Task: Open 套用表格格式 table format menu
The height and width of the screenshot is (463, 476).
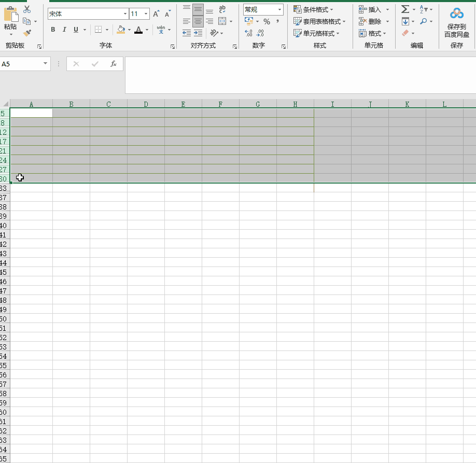Action: 319,21
